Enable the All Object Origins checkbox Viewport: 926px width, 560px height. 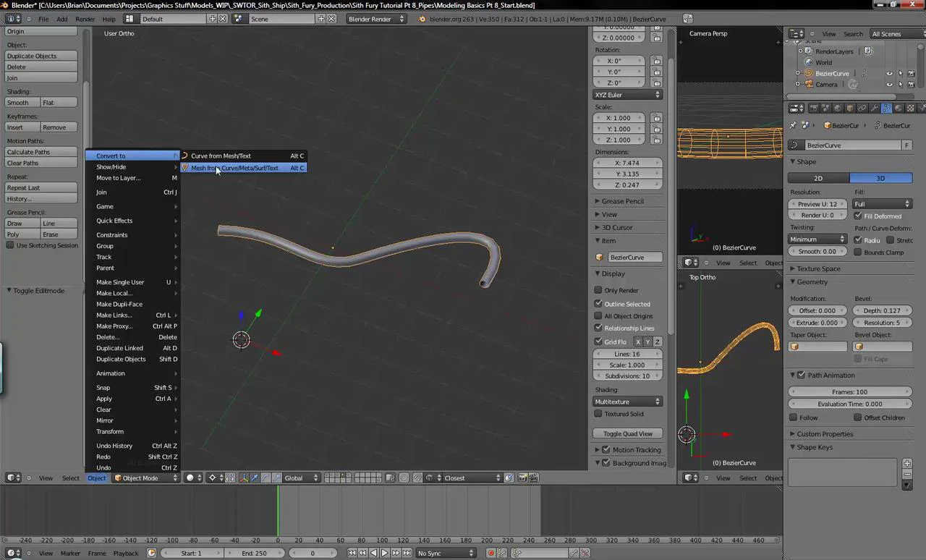pyautogui.click(x=598, y=316)
